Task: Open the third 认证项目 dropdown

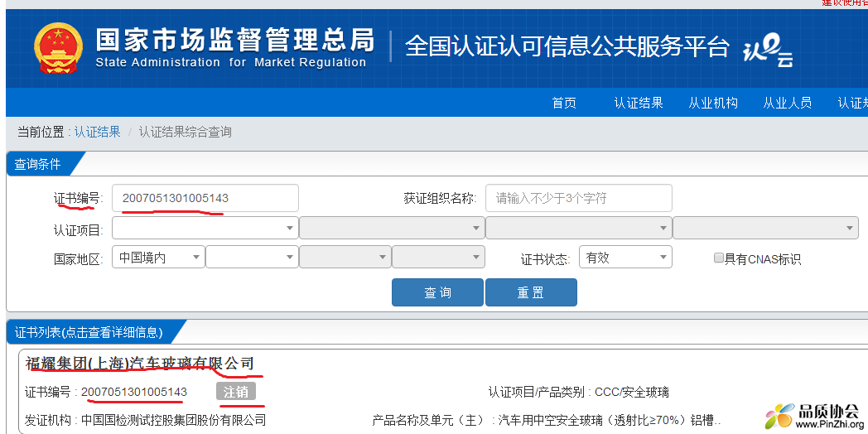Action: click(x=579, y=228)
